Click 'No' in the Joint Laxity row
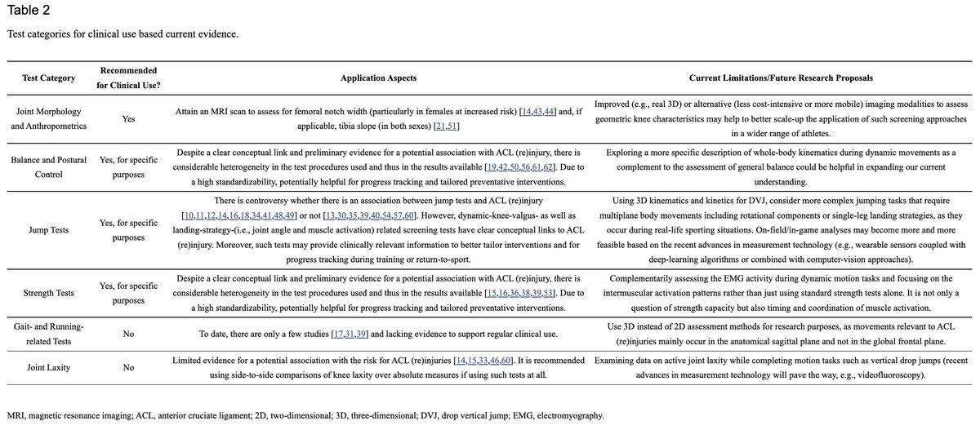The image size is (980, 430). point(128,368)
